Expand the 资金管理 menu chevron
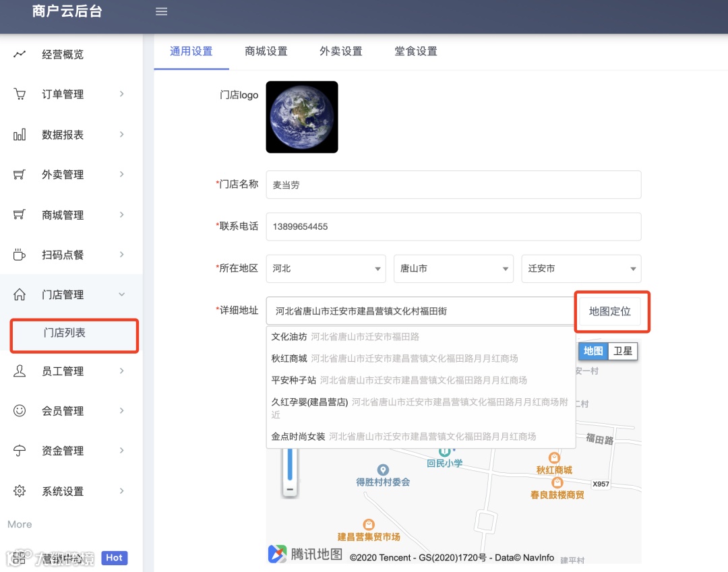 tap(121, 451)
